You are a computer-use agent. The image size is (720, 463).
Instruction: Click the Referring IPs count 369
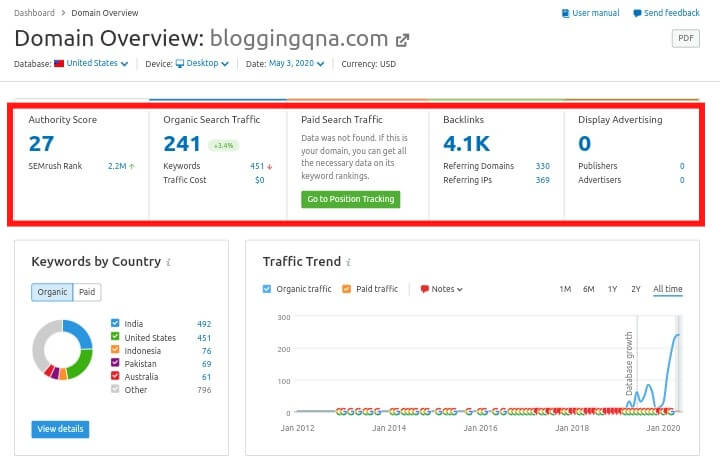[x=542, y=180]
